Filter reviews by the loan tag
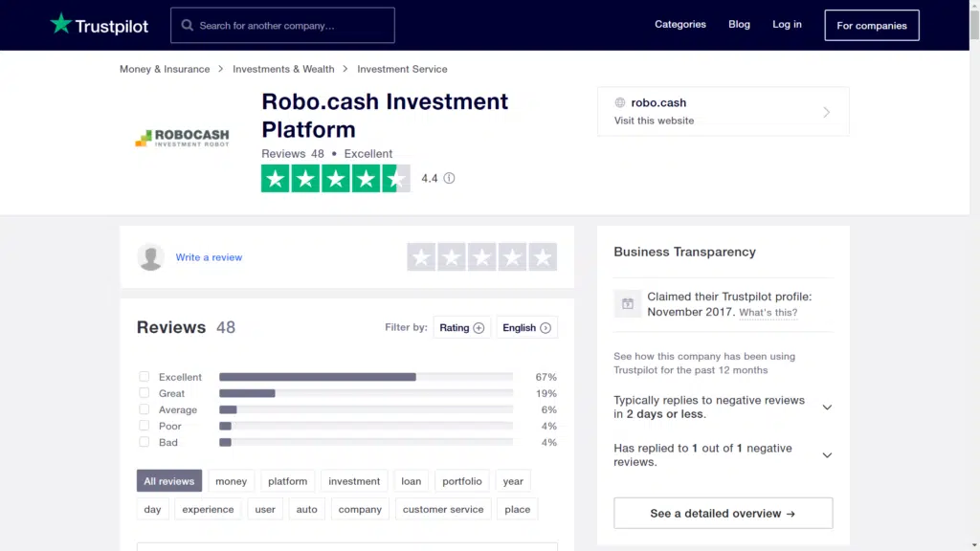980x551 pixels. pos(412,481)
